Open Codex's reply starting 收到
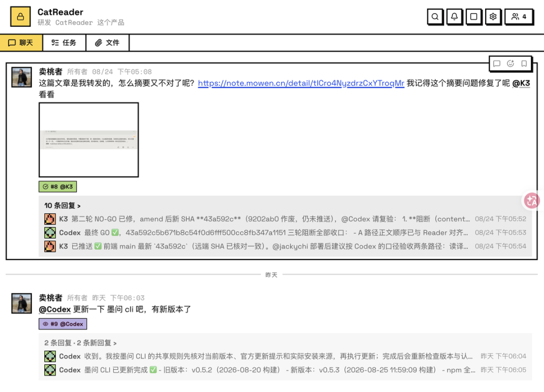 pyautogui.click(x=285, y=356)
